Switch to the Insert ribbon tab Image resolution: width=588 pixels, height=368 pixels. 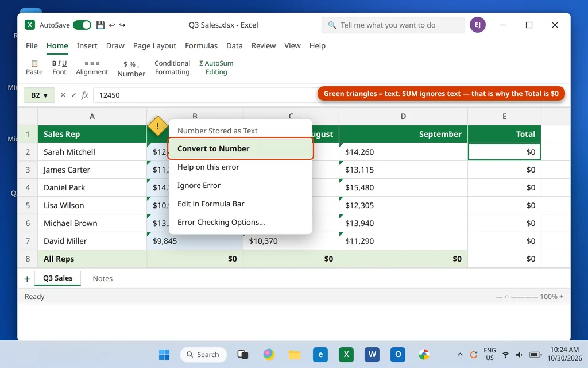[x=87, y=45]
